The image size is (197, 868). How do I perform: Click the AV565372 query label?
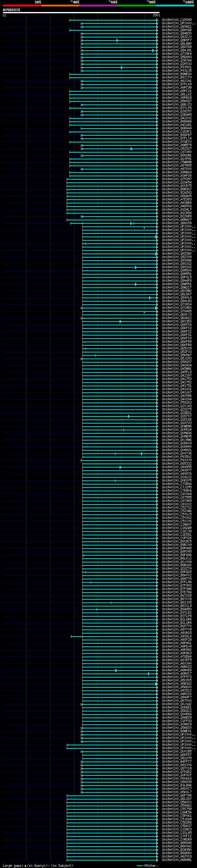(x=11, y=10)
